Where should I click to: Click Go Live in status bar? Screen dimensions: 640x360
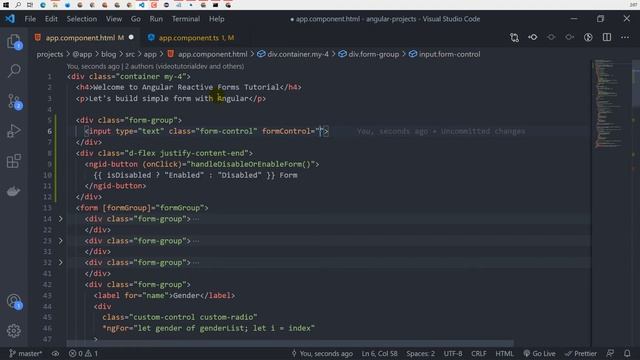pyautogui.click(x=539, y=353)
